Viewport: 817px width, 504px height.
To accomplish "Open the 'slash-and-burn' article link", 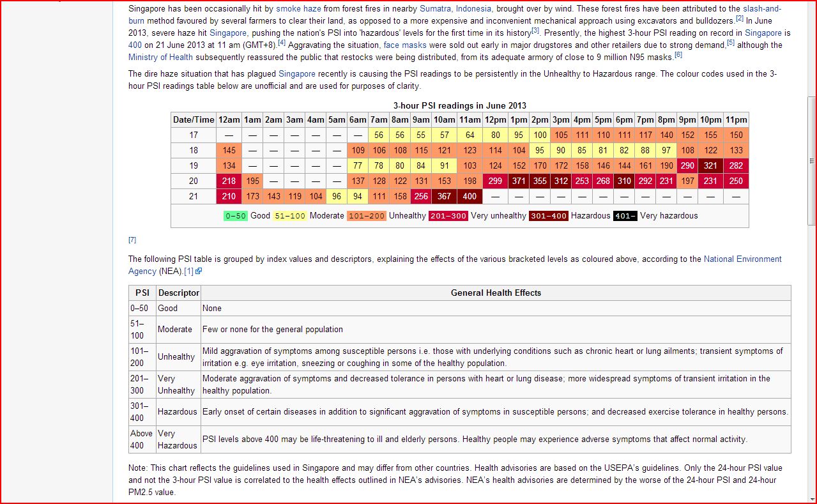I will [x=762, y=9].
